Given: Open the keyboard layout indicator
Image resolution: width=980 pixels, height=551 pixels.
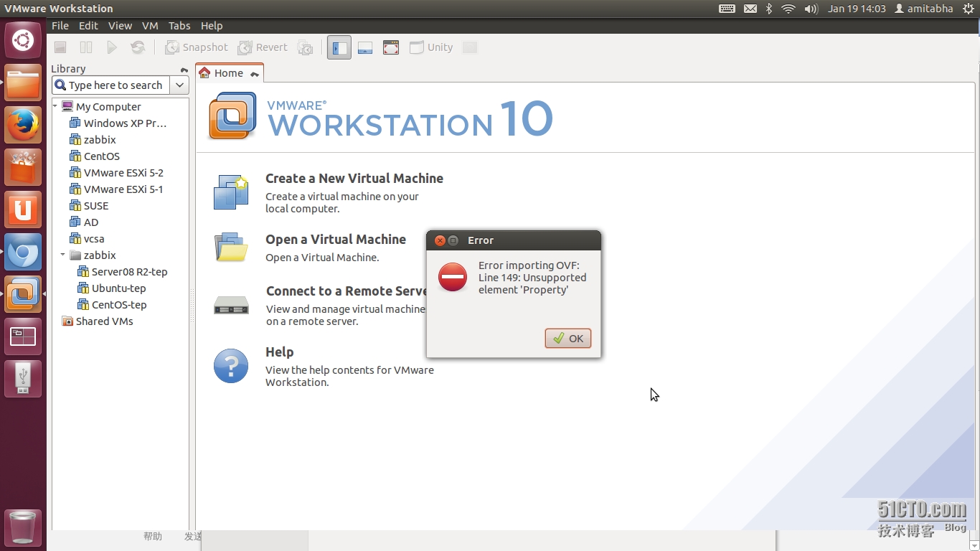Looking at the screenshot, I should click(x=727, y=9).
